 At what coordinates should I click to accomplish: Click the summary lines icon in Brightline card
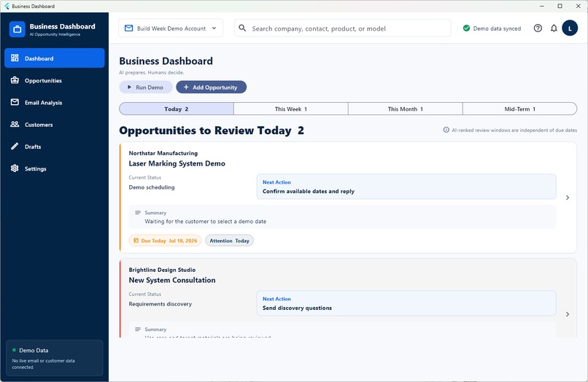coord(138,329)
